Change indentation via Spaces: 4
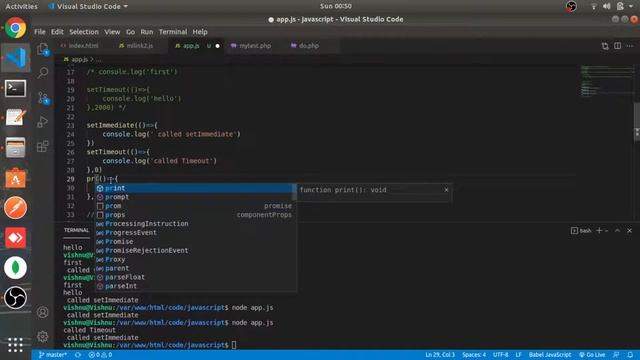Screen dimensions: 640x360 click(x=474, y=355)
